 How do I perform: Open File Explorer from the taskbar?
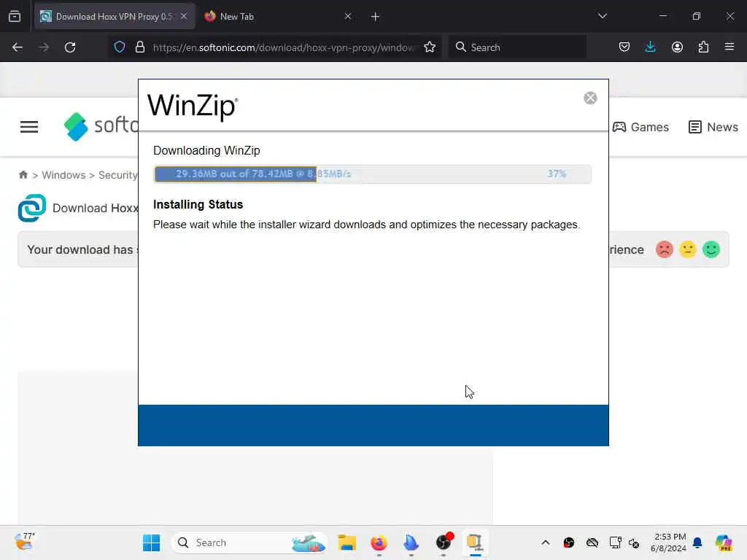click(x=347, y=542)
